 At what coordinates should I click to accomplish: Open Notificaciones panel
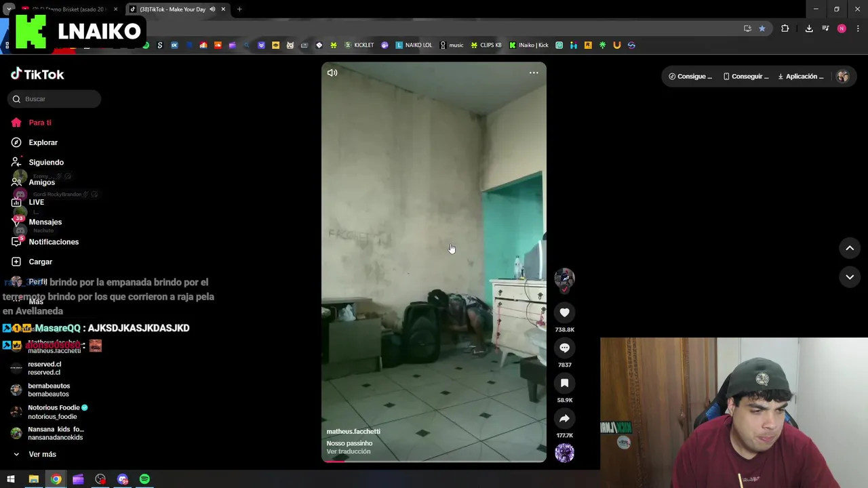(x=45, y=242)
